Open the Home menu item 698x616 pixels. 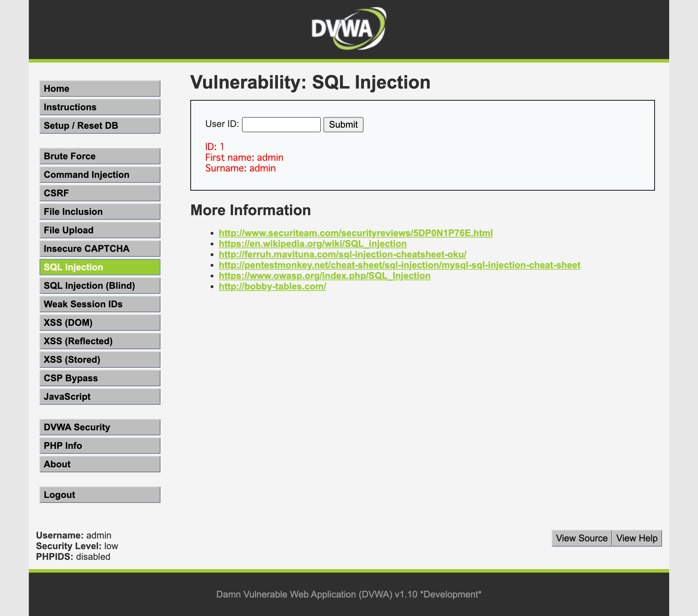(x=100, y=89)
